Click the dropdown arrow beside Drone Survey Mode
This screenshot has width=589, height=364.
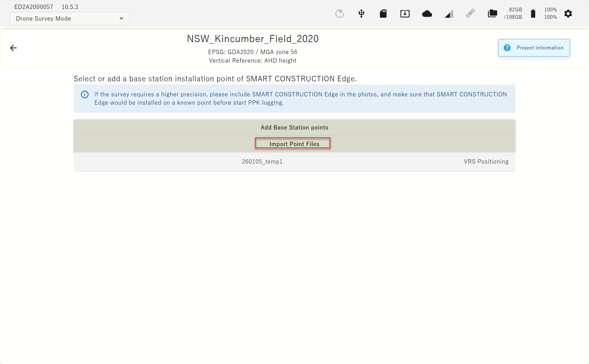(121, 19)
